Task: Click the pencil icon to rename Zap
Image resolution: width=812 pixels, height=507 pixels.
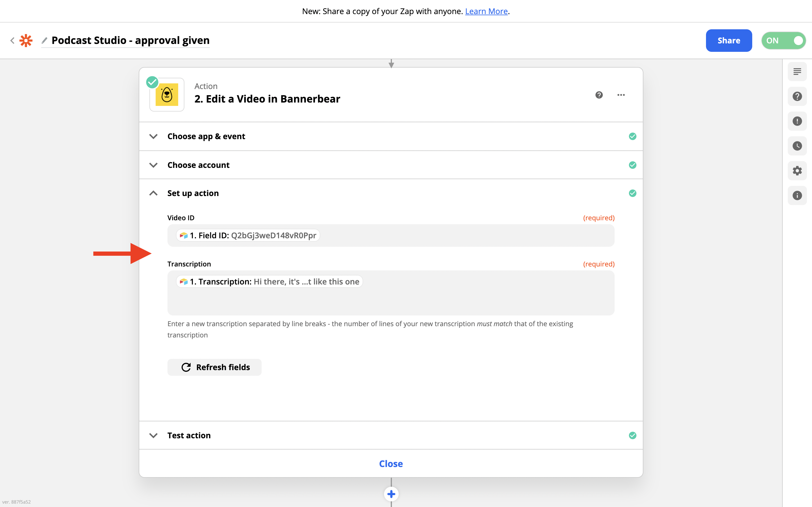Action: [44, 41]
